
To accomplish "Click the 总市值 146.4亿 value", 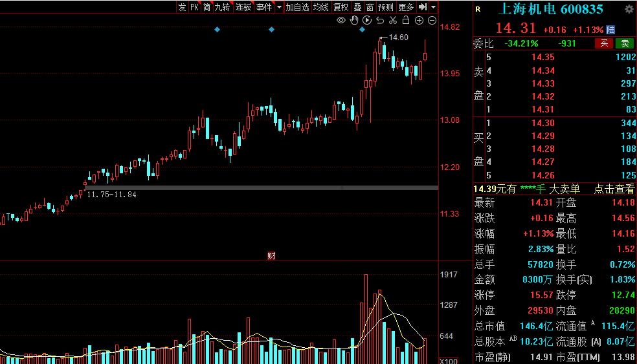I will [536, 326].
